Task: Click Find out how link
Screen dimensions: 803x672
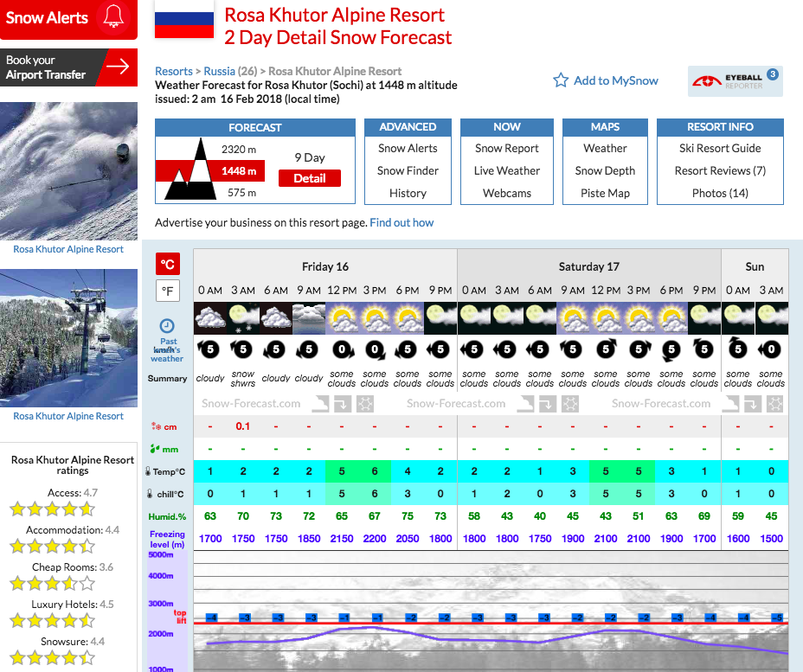Action: click(x=401, y=222)
